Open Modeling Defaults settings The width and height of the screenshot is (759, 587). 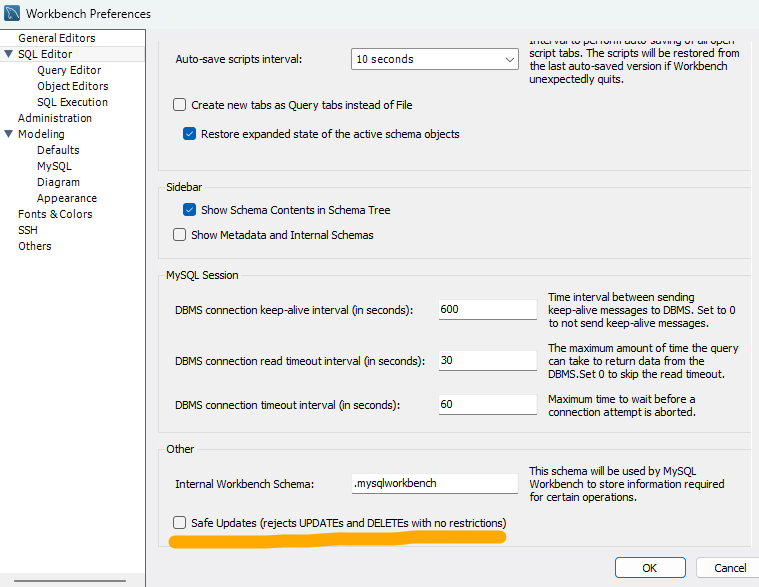point(58,150)
